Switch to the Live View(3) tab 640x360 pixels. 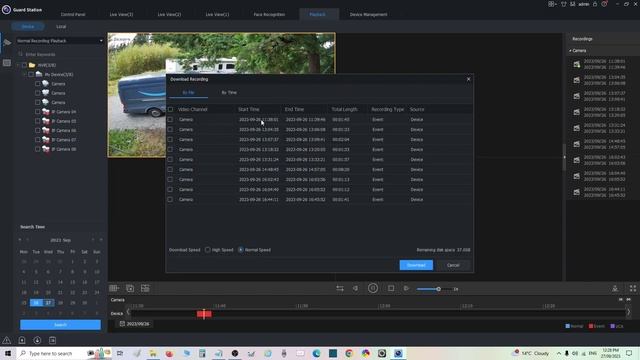(x=121, y=14)
